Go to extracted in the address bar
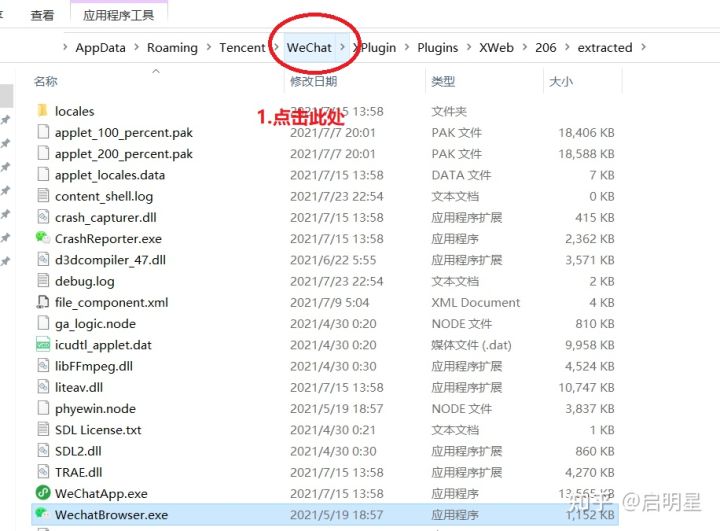The image size is (720, 531). click(605, 47)
